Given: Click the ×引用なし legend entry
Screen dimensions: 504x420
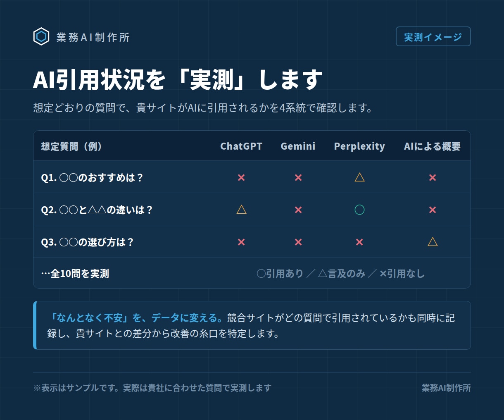Looking at the screenshot, I should (x=402, y=274).
